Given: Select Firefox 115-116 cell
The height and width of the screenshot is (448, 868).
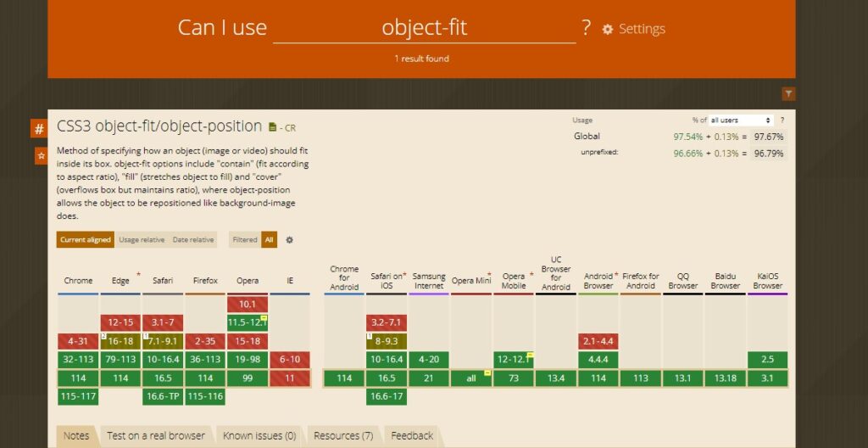Looking at the screenshot, I should (205, 397).
